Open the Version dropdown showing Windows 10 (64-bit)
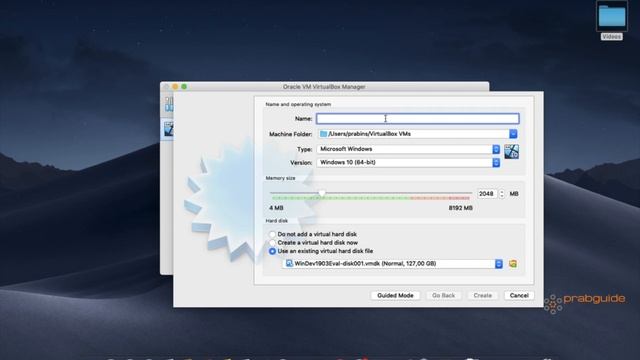The height and width of the screenshot is (360, 640). click(x=408, y=162)
